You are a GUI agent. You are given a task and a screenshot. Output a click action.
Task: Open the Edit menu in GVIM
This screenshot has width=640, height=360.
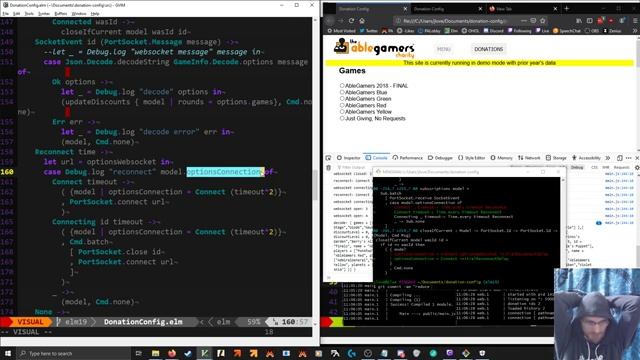(x=16, y=13)
